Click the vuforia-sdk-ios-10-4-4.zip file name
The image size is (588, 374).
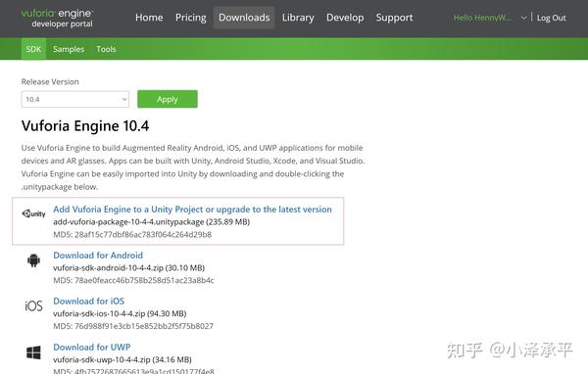tap(99, 313)
